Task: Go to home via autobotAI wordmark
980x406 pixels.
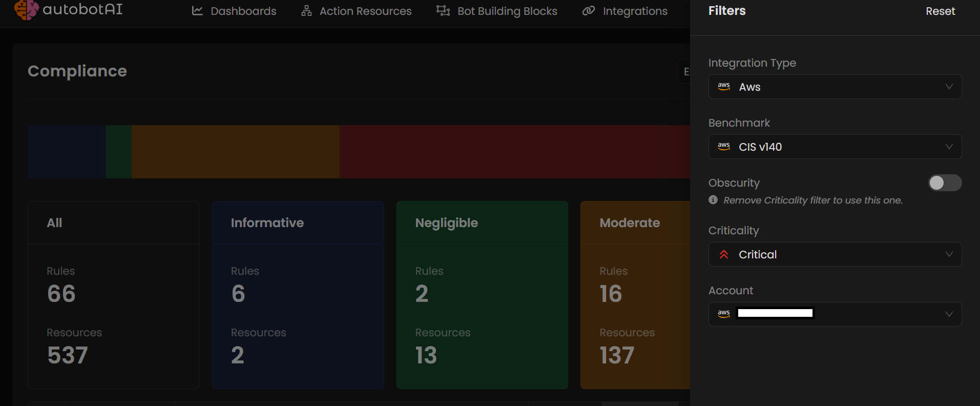Action: 82,9
